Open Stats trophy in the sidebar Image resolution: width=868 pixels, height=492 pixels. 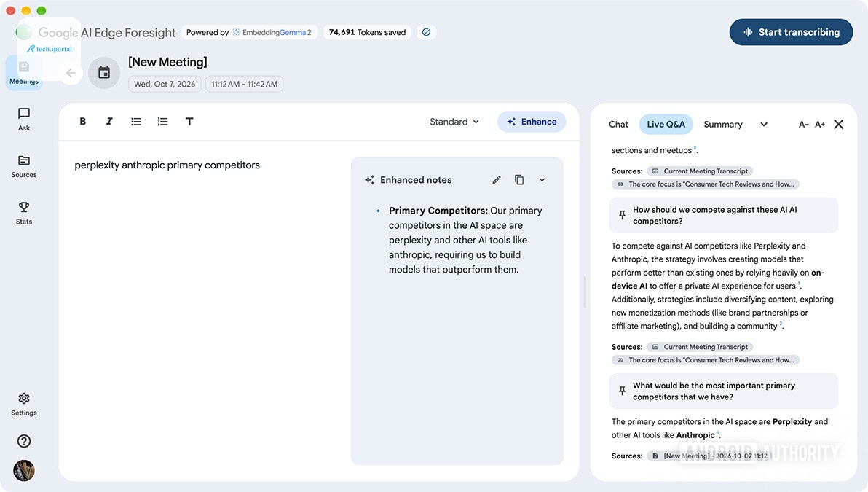coord(24,214)
